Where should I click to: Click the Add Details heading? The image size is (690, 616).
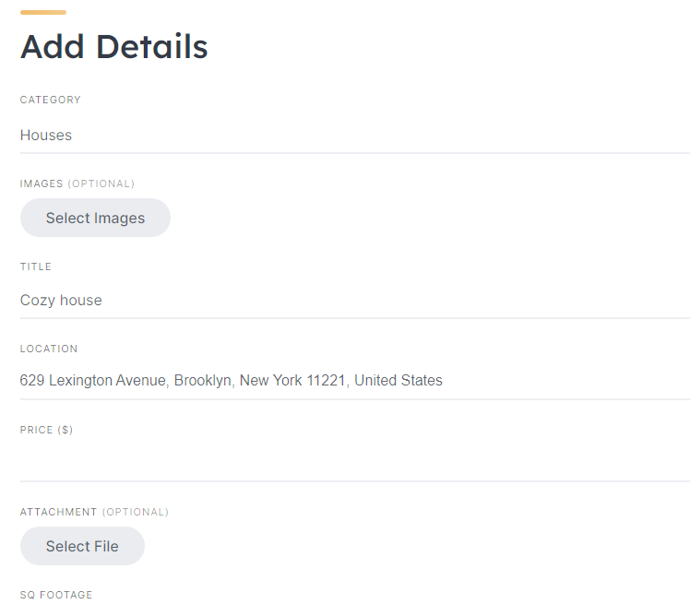coord(114,47)
